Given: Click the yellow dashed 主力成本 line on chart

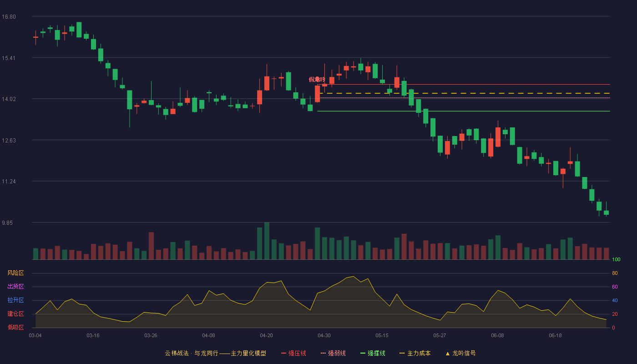Looking at the screenshot, I should [x=465, y=93].
